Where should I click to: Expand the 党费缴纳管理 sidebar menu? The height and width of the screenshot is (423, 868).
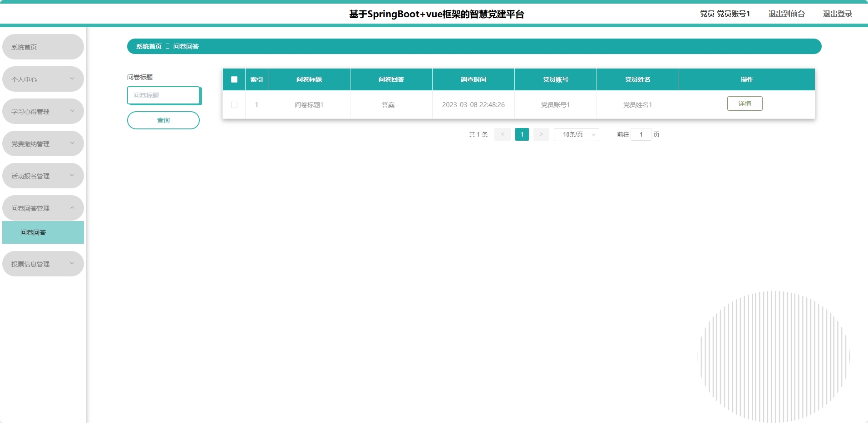43,143
